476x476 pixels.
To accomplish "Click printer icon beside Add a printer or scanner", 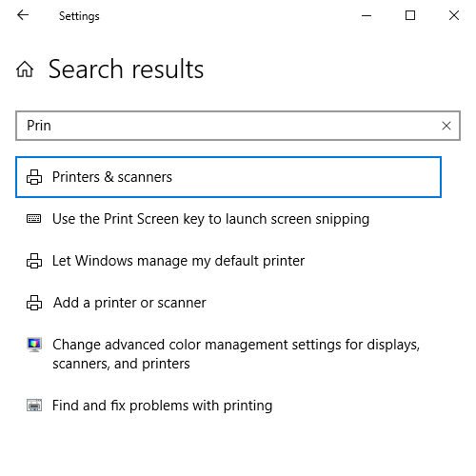I will coord(34,303).
